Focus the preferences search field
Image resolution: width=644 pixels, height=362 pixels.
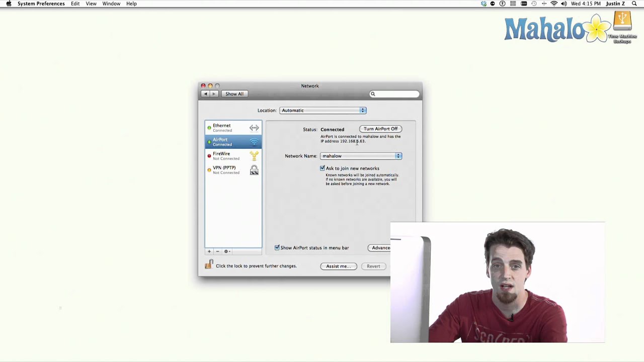pos(395,94)
